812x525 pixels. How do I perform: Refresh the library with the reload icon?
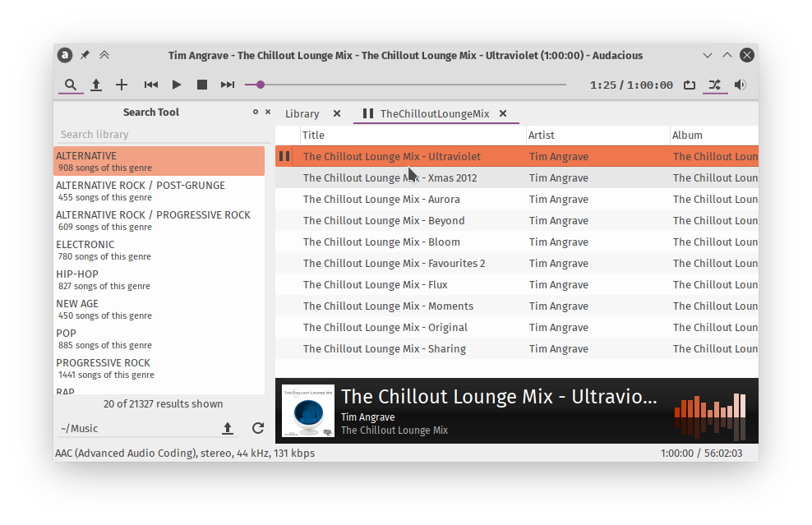pos(258,428)
